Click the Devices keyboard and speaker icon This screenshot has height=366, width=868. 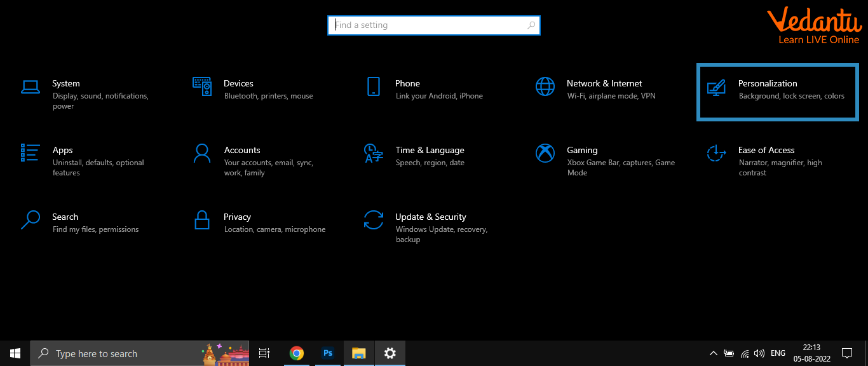[202, 86]
